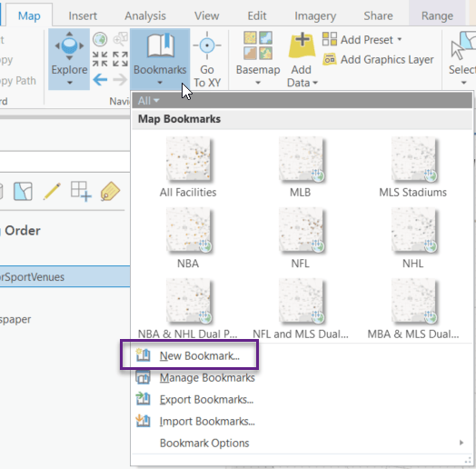Grab the bookmarks gallery resize grip
This screenshot has width=476, height=469.
468,461
